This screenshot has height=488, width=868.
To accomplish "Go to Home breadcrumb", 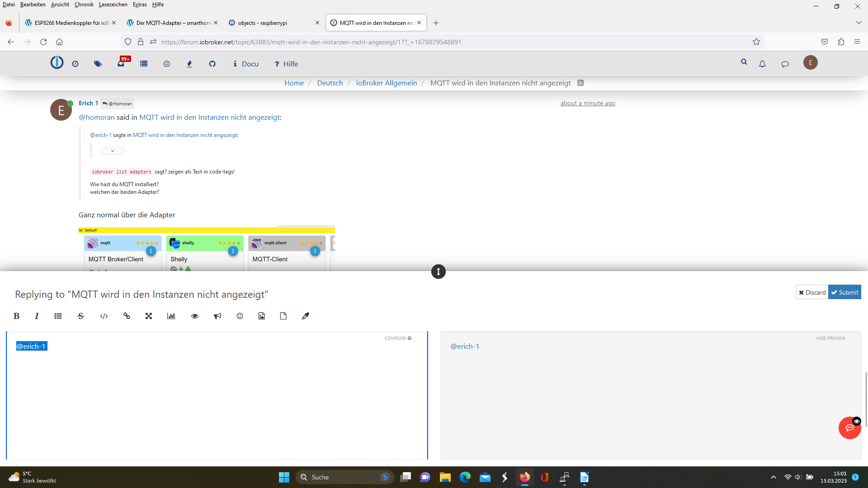I will [x=294, y=83].
